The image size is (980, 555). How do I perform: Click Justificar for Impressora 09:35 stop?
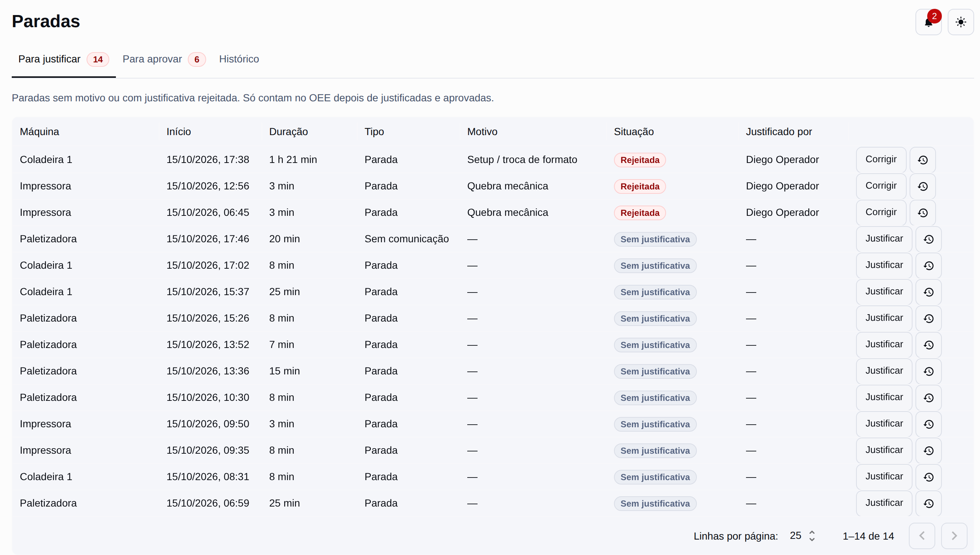click(884, 450)
